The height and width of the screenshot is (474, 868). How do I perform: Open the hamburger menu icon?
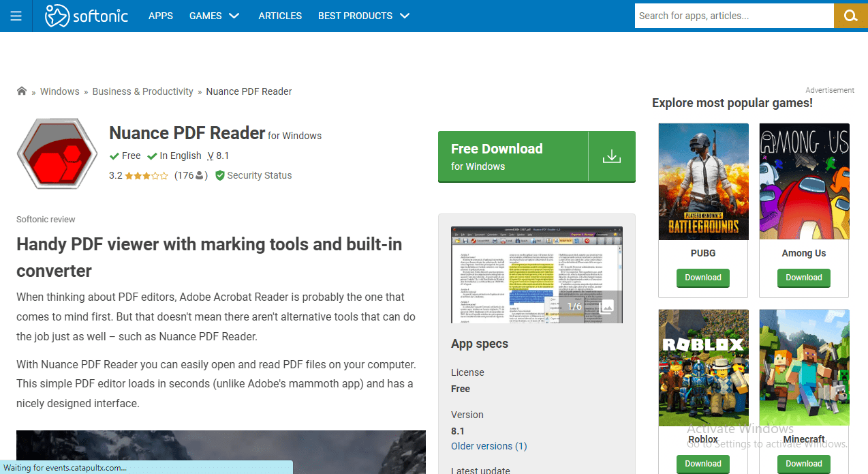coord(16,16)
